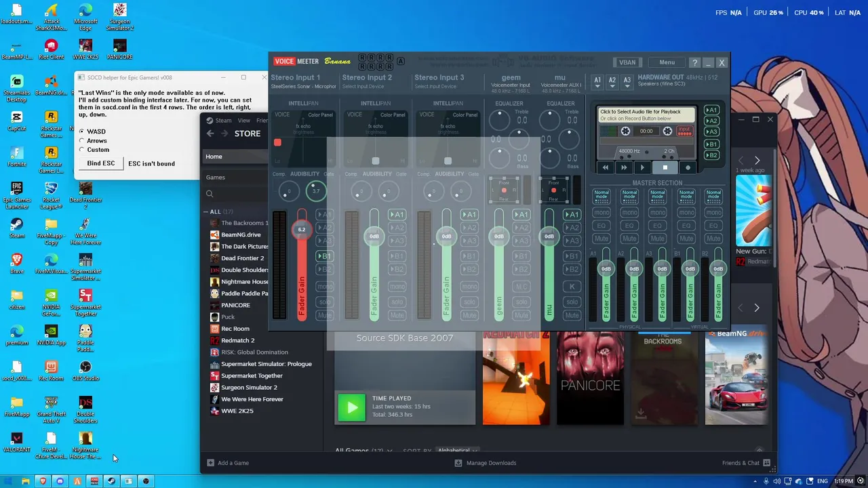Toggle A1 routing on the mu strip
This screenshot has height=488, width=868.
(572, 215)
